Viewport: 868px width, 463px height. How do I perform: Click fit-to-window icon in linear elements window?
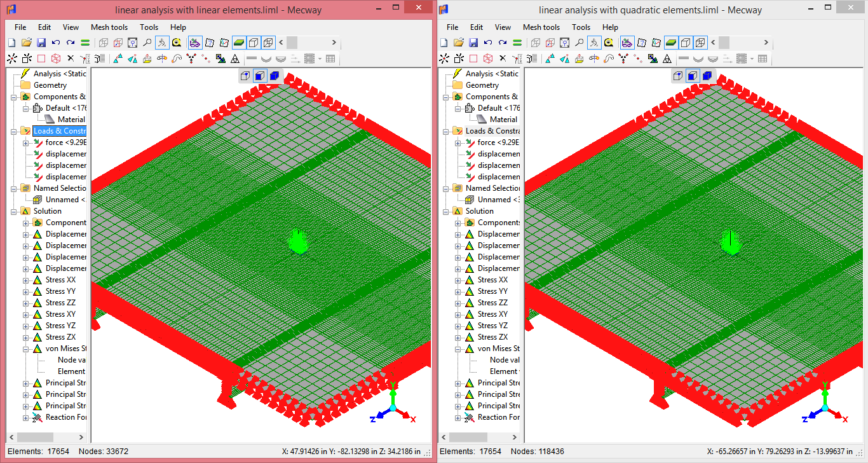pyautogui.click(x=132, y=43)
